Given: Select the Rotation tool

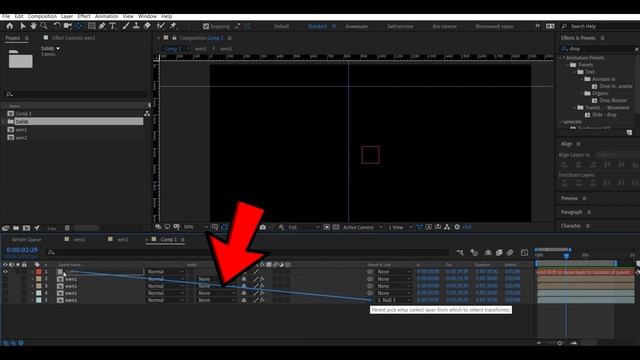Looking at the screenshot, I should (x=57, y=26).
